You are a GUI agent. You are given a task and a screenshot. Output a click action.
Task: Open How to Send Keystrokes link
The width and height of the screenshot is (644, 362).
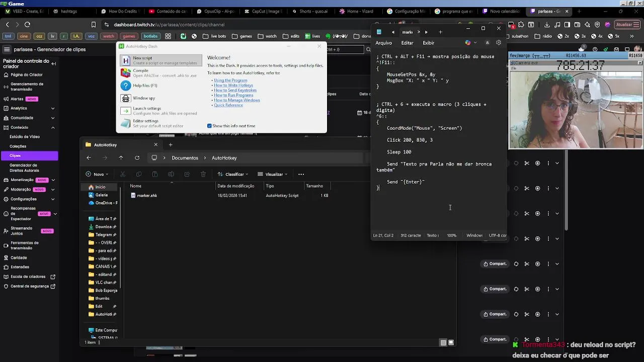click(235, 90)
